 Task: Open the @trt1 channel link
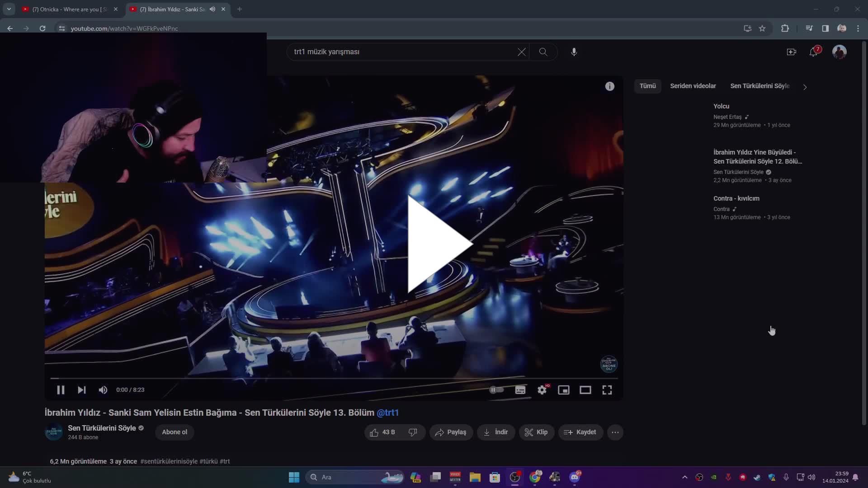pyautogui.click(x=387, y=413)
